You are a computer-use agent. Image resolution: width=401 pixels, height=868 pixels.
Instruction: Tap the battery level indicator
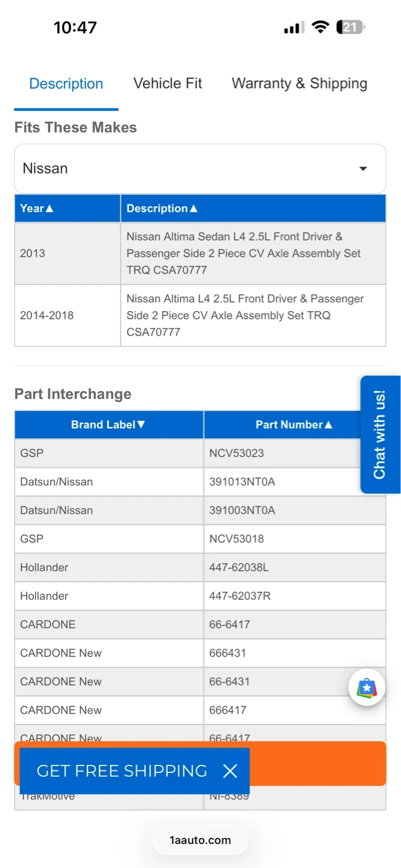[350, 27]
